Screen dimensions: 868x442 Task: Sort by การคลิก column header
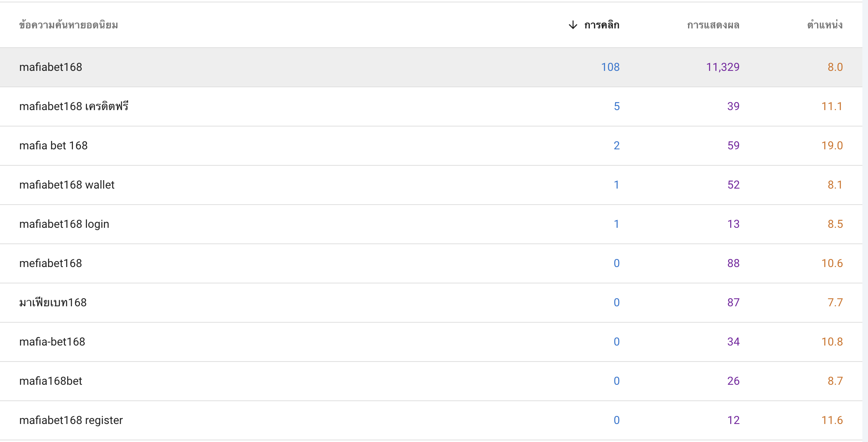click(x=602, y=25)
